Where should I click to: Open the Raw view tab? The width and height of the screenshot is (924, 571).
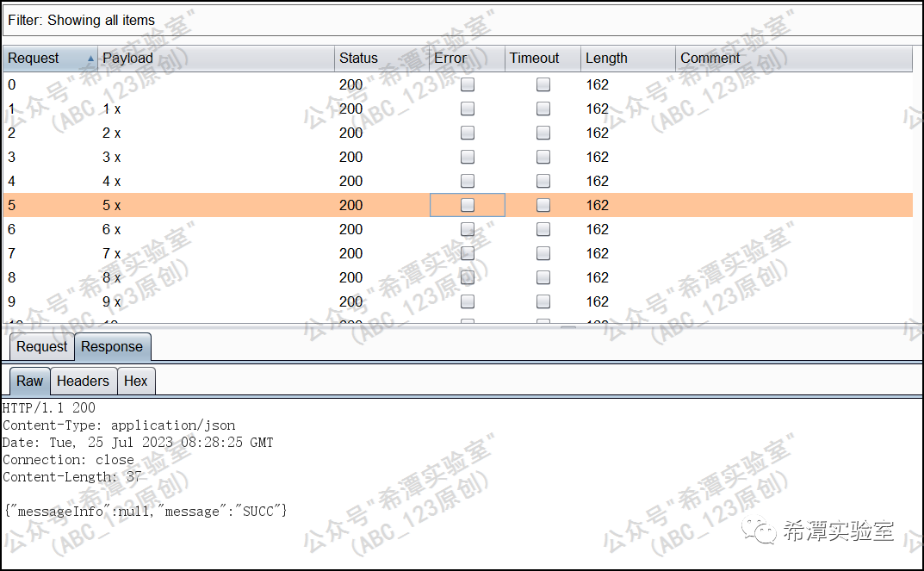(x=29, y=382)
